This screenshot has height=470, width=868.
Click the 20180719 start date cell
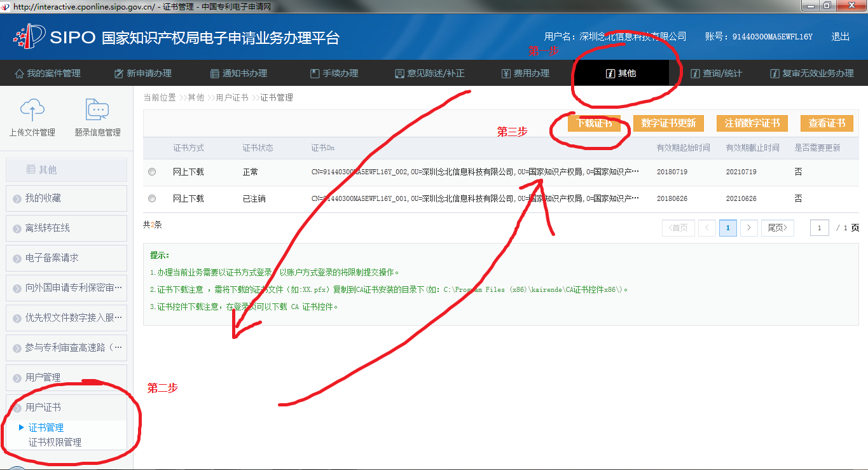click(x=672, y=172)
